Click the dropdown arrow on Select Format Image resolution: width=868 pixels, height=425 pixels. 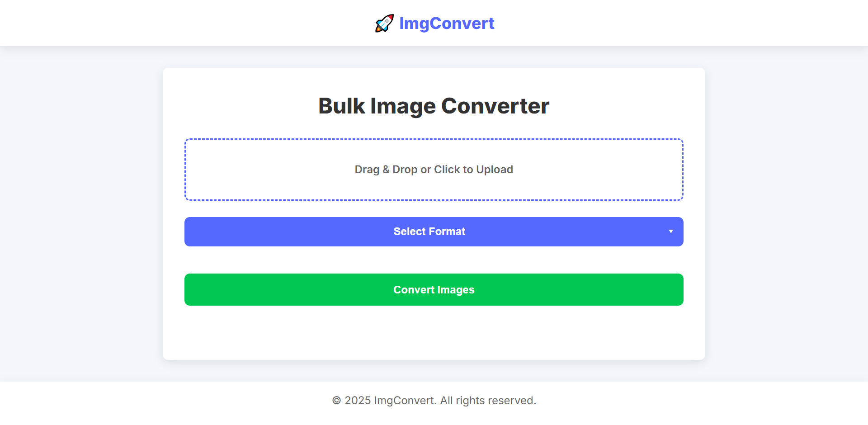click(671, 231)
